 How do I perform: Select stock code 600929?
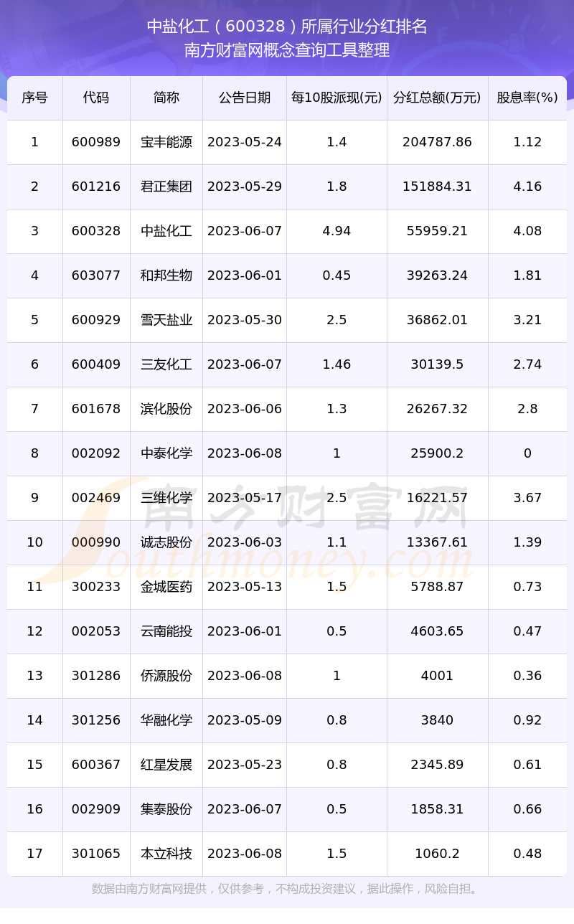96,320
